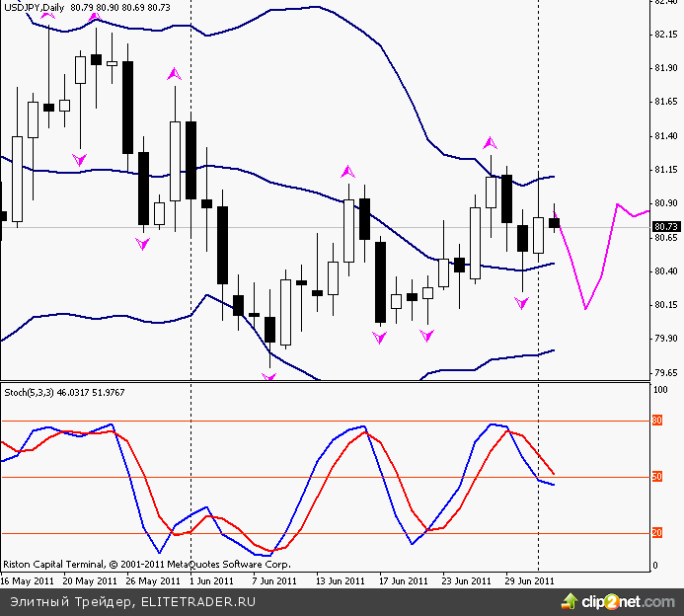
Task: Click the magenta up fractal arrow above 13 Jun candle
Action: click(x=347, y=172)
